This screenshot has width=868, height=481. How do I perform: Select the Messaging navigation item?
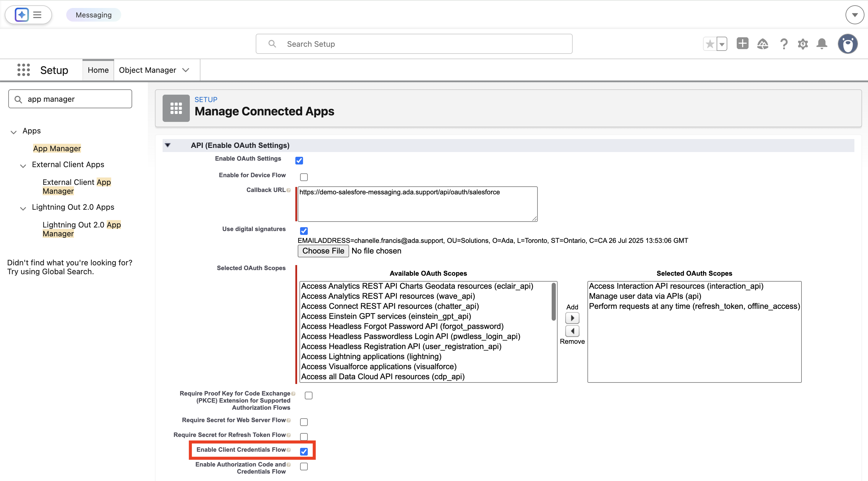(x=93, y=14)
